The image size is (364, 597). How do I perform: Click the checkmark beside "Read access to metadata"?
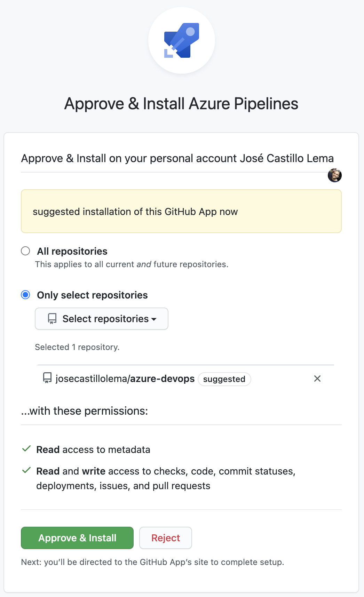26,449
